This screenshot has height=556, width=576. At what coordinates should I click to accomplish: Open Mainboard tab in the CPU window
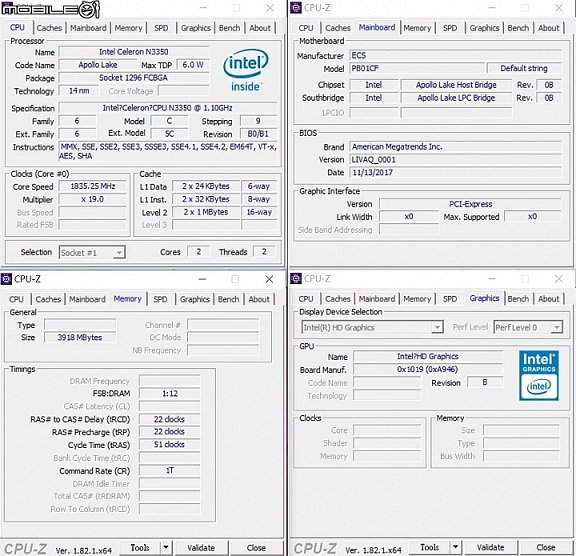pyautogui.click(x=88, y=28)
